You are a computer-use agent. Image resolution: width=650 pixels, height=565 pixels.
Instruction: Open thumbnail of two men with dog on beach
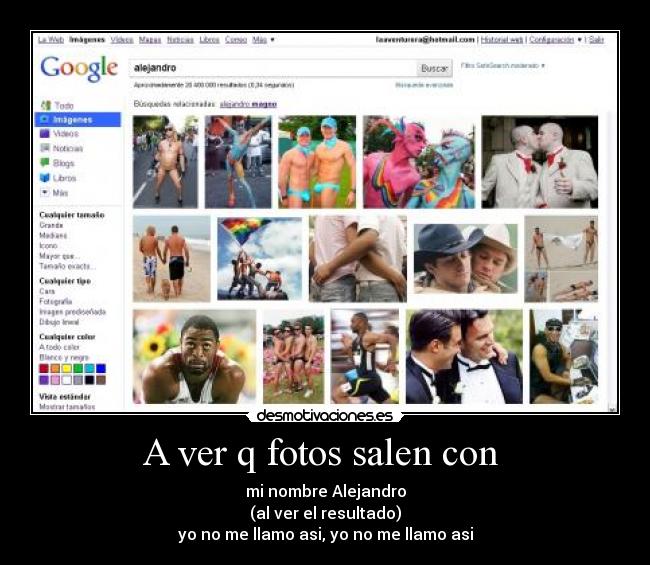[x=172, y=259]
